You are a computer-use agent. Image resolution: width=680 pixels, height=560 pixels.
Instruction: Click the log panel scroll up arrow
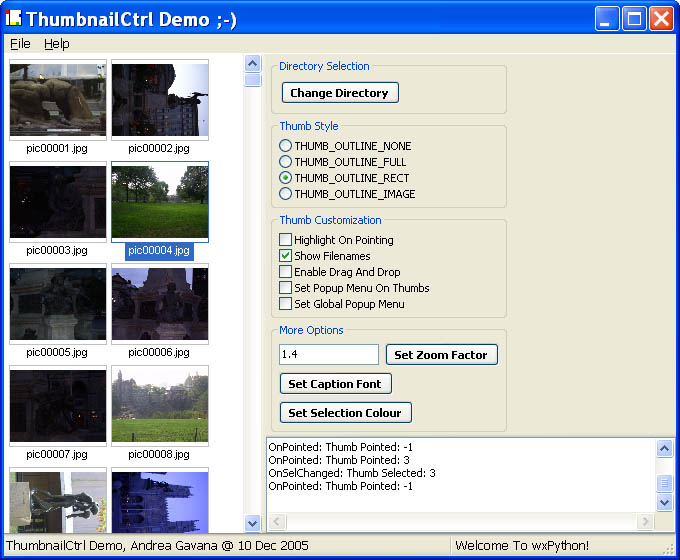coord(665,449)
